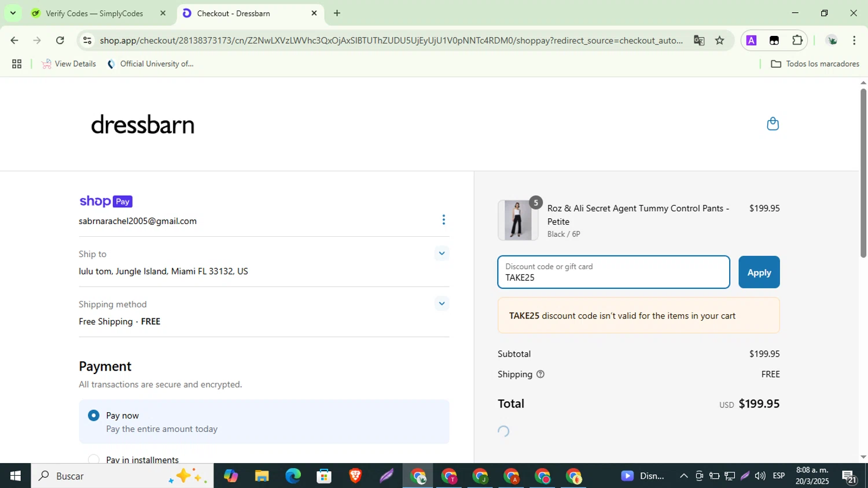The width and height of the screenshot is (868, 488).
Task: Expand the Shipping method section
Action: point(442,304)
